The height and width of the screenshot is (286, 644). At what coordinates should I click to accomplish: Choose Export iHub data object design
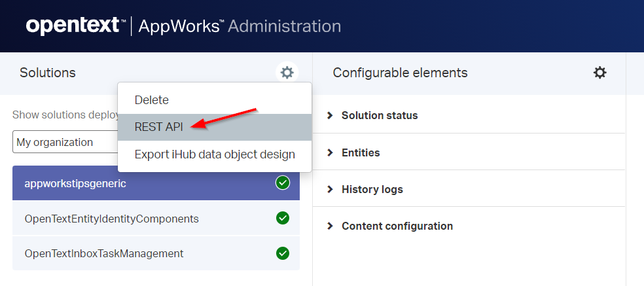(x=214, y=154)
